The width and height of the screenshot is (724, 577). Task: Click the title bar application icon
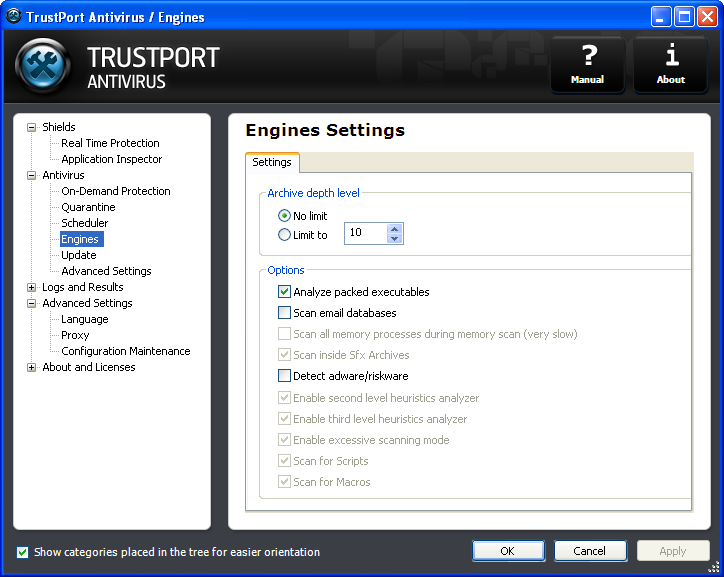pyautogui.click(x=14, y=17)
